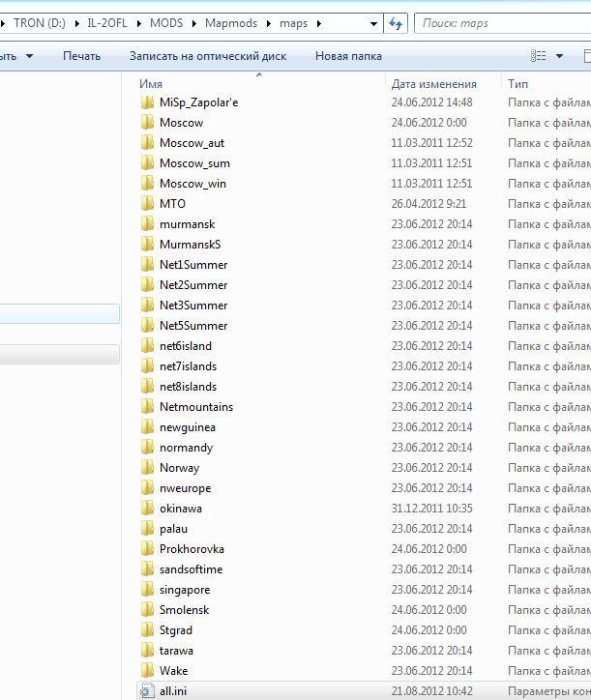Click maps in the breadcrumb path
Viewport: 591px width, 700px height.
pyautogui.click(x=293, y=23)
